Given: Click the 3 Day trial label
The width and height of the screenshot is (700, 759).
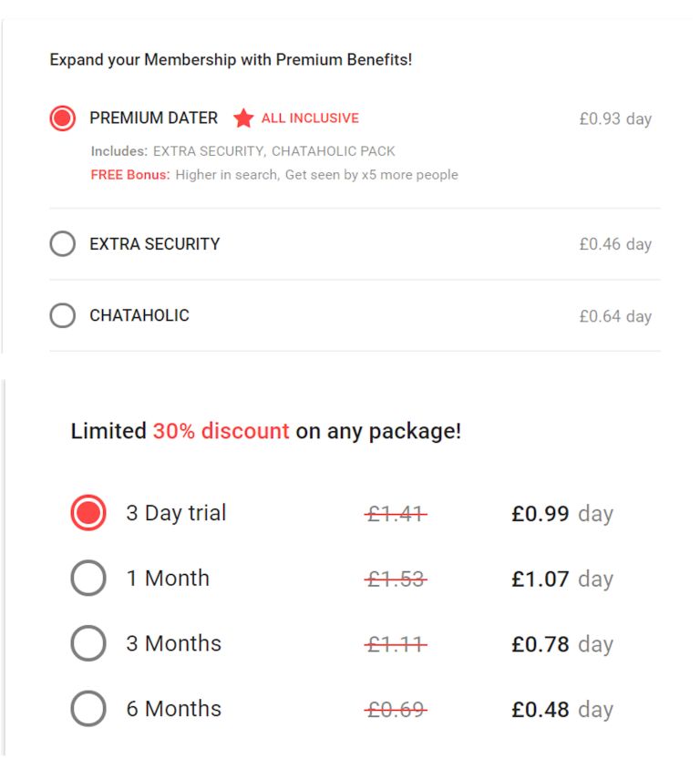Looking at the screenshot, I should [176, 513].
